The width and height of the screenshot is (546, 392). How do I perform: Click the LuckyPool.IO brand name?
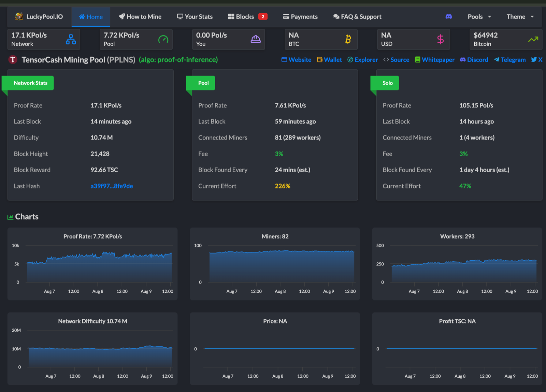(45, 16)
